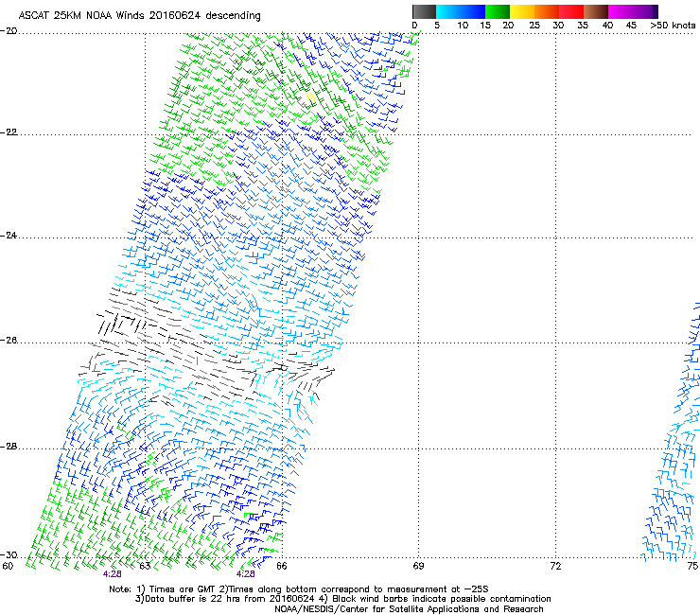Click the legend label '45' knots
700x615 pixels.
(631, 26)
